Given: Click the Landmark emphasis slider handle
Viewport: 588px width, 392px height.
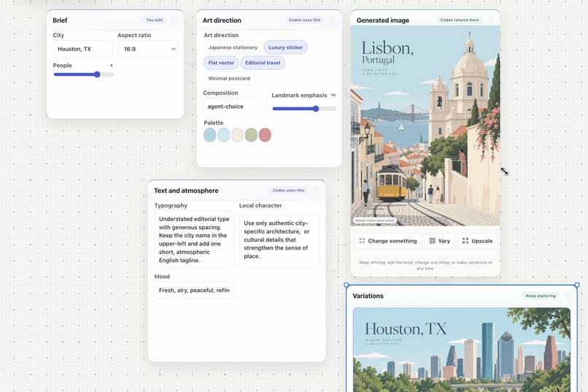Looking at the screenshot, I should [x=316, y=109].
